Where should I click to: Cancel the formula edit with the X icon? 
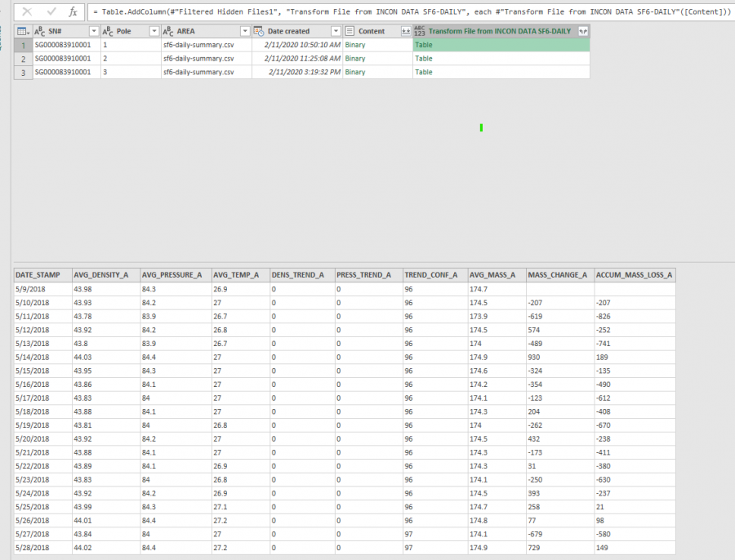pos(27,11)
